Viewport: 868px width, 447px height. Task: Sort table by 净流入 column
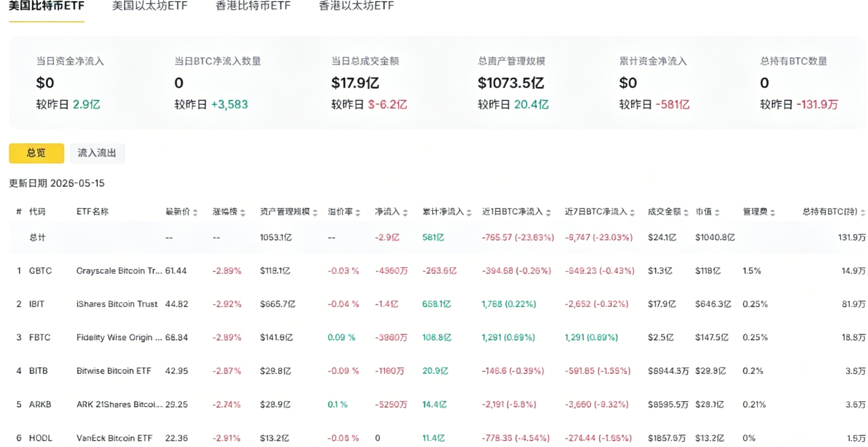pos(391,212)
